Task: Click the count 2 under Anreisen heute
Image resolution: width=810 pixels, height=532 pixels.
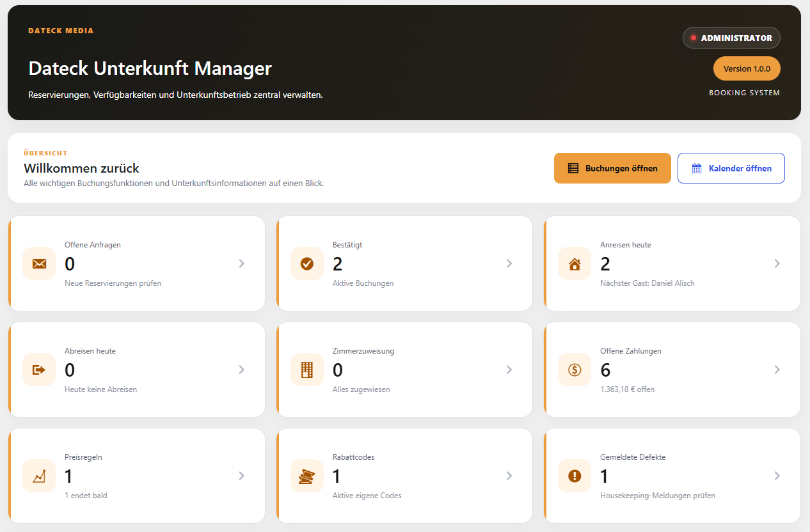Action: coord(605,264)
